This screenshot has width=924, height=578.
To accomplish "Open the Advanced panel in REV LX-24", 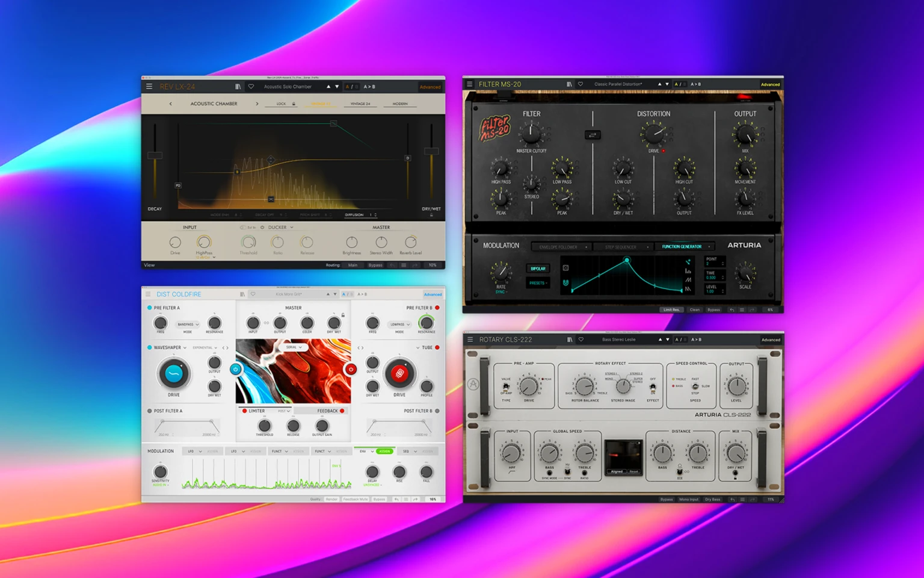I will (x=430, y=87).
